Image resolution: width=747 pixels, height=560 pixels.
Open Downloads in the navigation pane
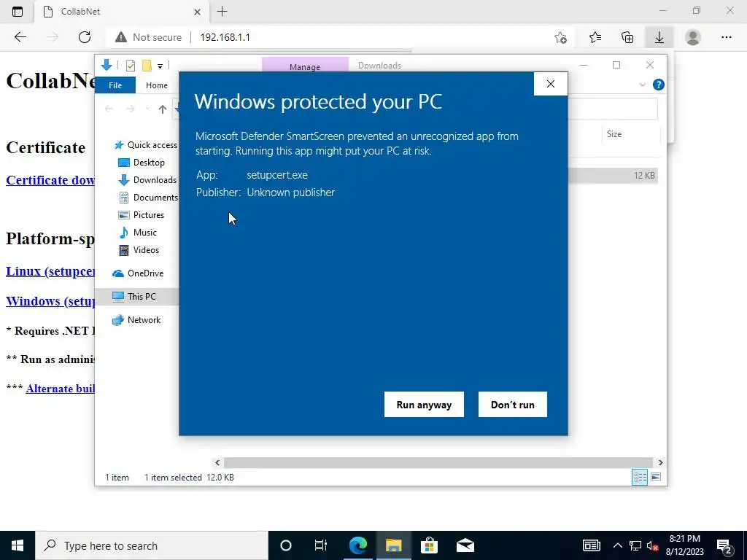[147, 180]
